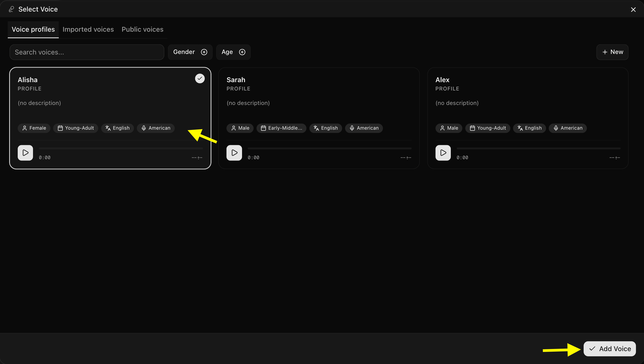The image size is (644, 364).
Task: Seek within Alisha's audio progress bar
Action: 121,148
